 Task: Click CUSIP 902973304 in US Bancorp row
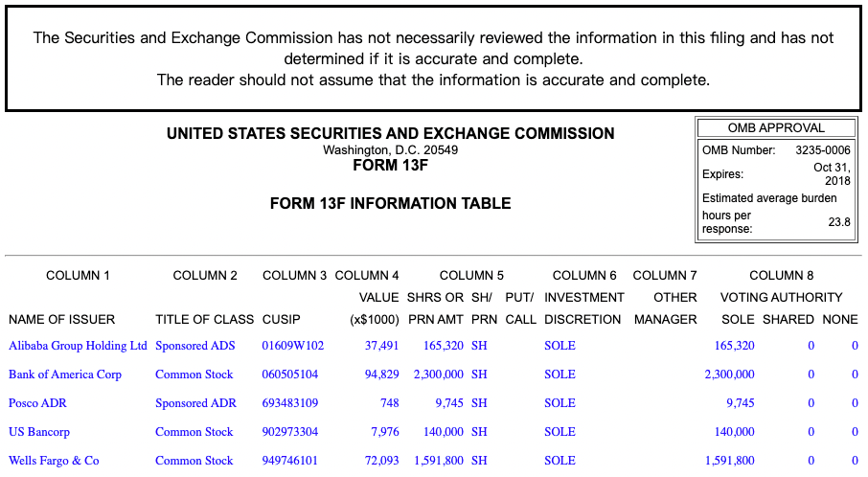coord(290,432)
